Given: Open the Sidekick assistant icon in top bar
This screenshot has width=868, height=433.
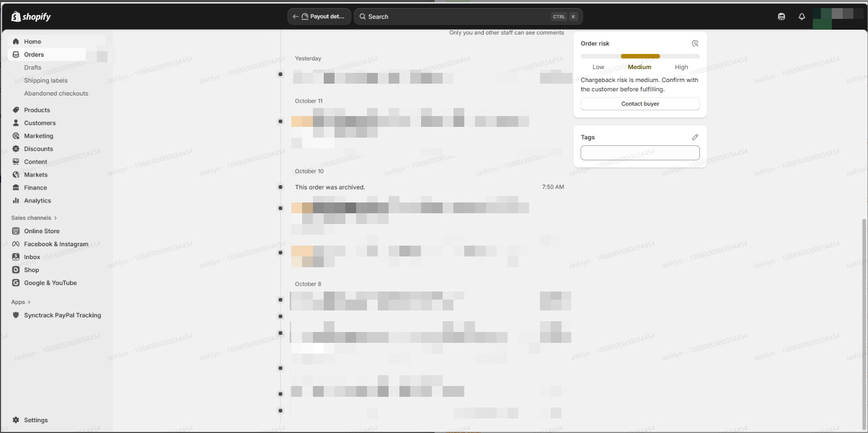Looking at the screenshot, I should 781,17.
